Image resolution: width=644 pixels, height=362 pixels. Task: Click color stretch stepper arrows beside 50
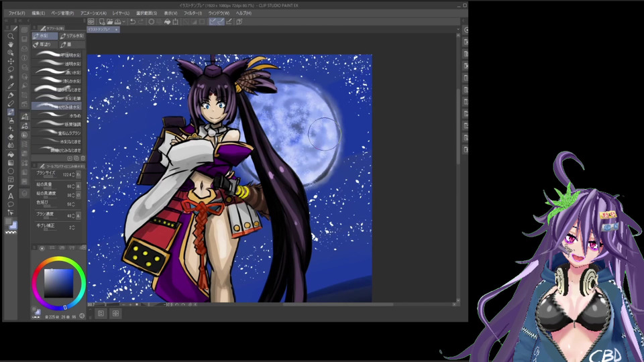coord(74,204)
